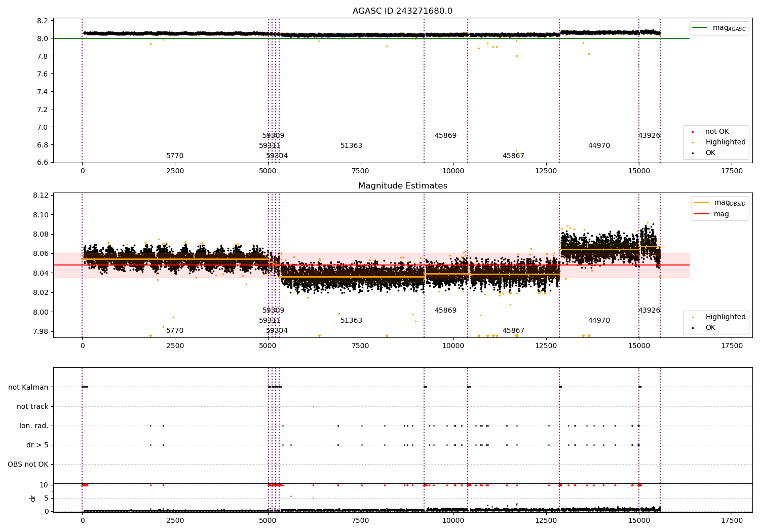Viewport: 760px width, 532px height.
Task: Click y-axis tick 6.6 on AGASC ID plot
Action: click(x=43, y=163)
